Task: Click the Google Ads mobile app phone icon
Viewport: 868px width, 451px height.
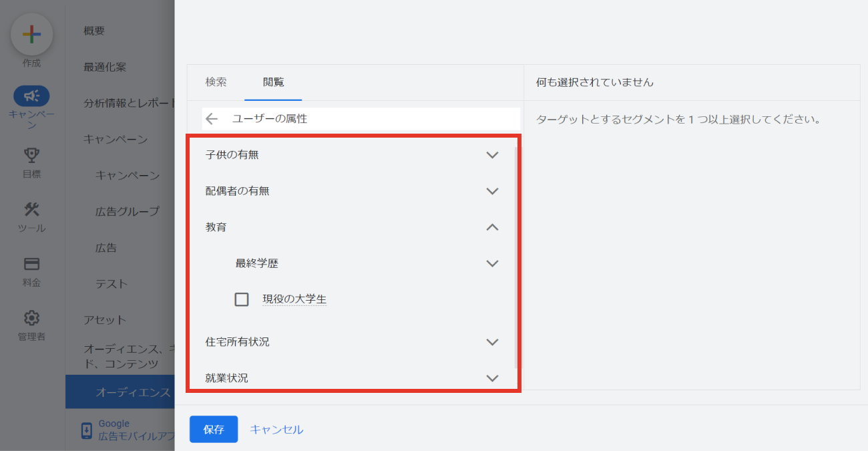Action: coord(87,430)
